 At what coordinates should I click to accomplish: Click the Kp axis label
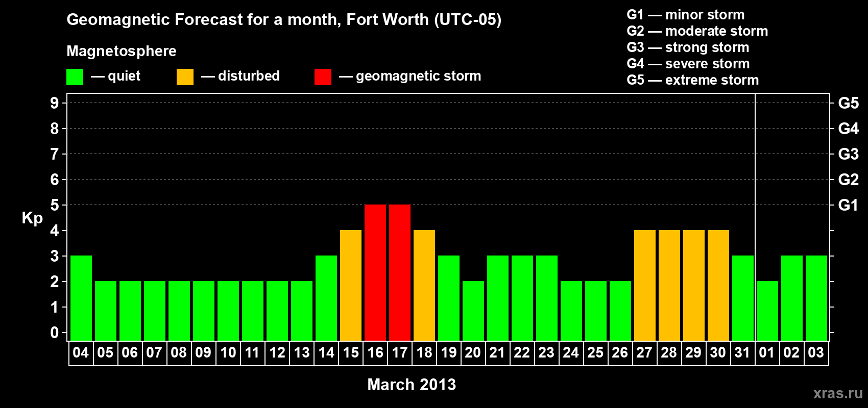[x=32, y=218]
